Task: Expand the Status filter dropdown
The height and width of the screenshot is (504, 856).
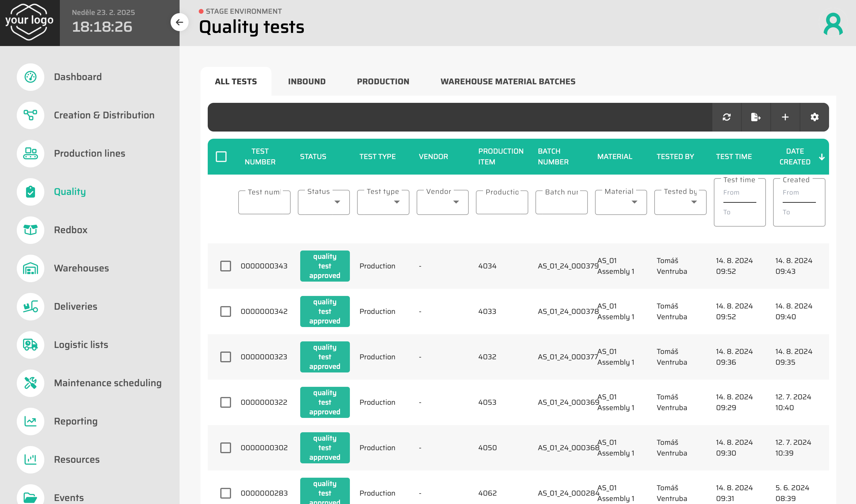Action: [324, 202]
